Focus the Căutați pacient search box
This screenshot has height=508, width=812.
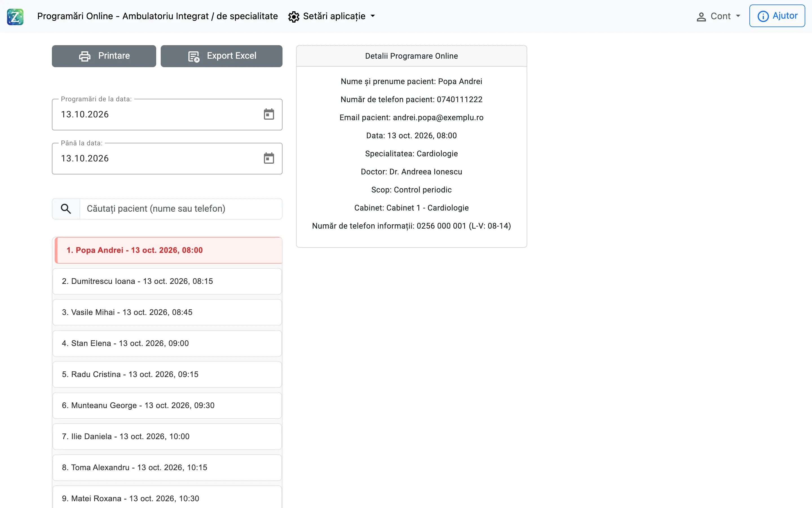(181, 209)
